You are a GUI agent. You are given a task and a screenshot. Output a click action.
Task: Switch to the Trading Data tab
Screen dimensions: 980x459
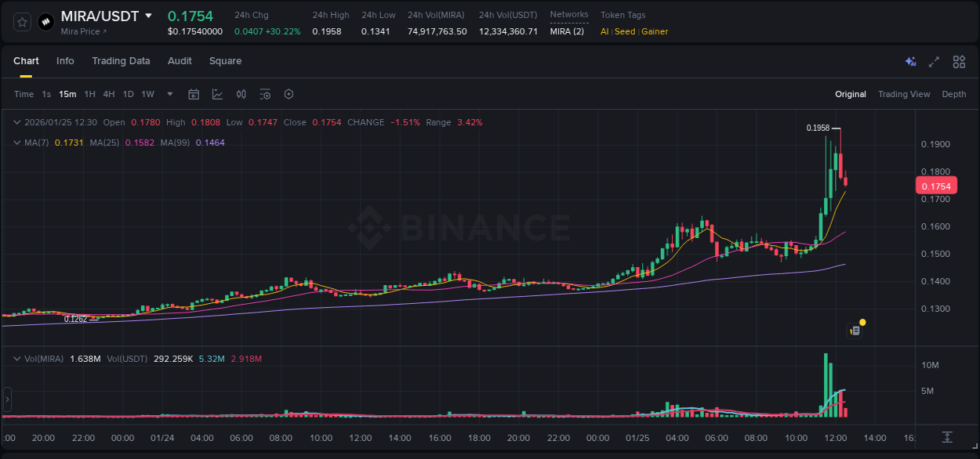[121, 60]
